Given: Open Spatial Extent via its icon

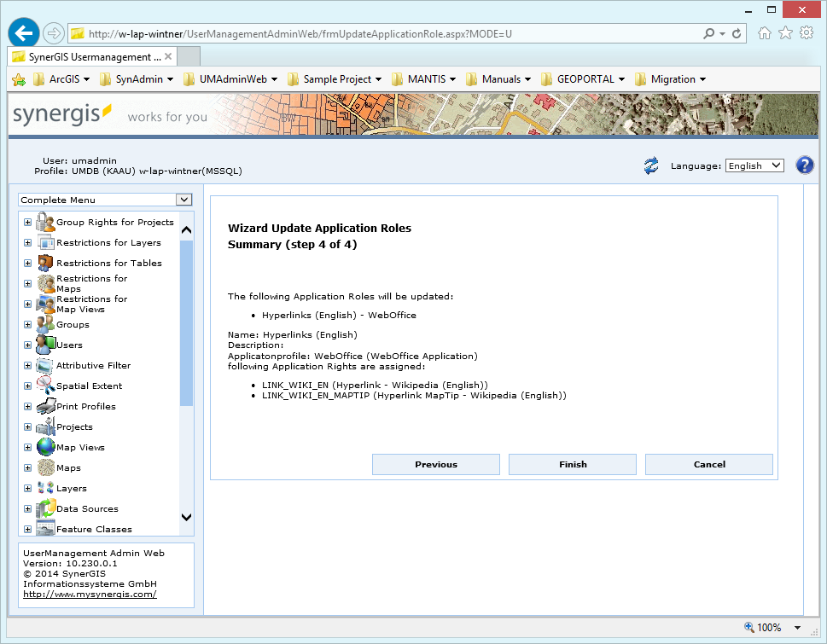Looking at the screenshot, I should [45, 386].
